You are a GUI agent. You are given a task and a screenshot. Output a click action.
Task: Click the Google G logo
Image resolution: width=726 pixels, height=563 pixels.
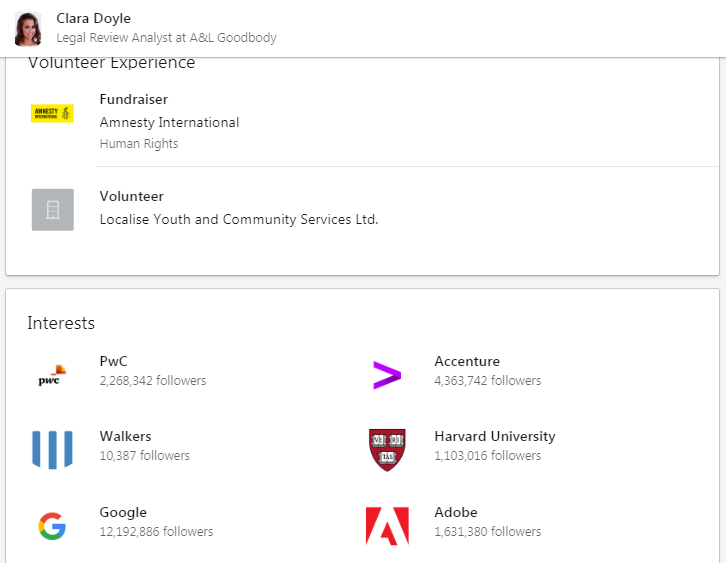coord(52,526)
